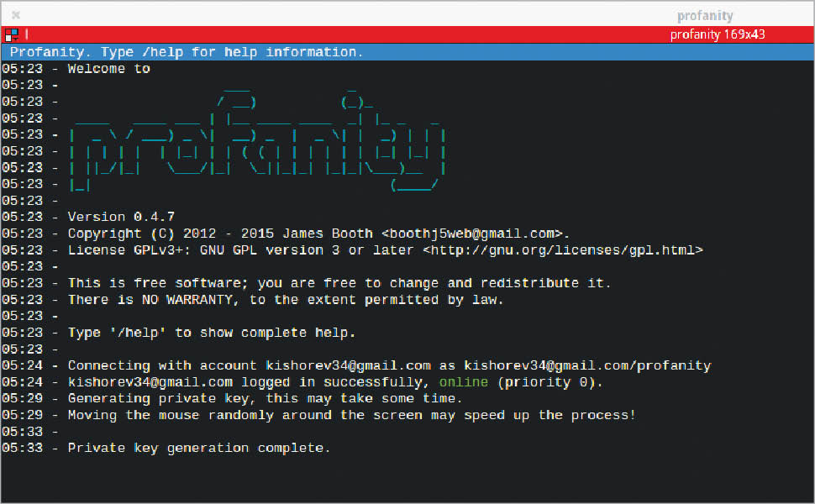Click the 'Version 0.4.7' line
The height and width of the screenshot is (504, 815).
point(121,217)
